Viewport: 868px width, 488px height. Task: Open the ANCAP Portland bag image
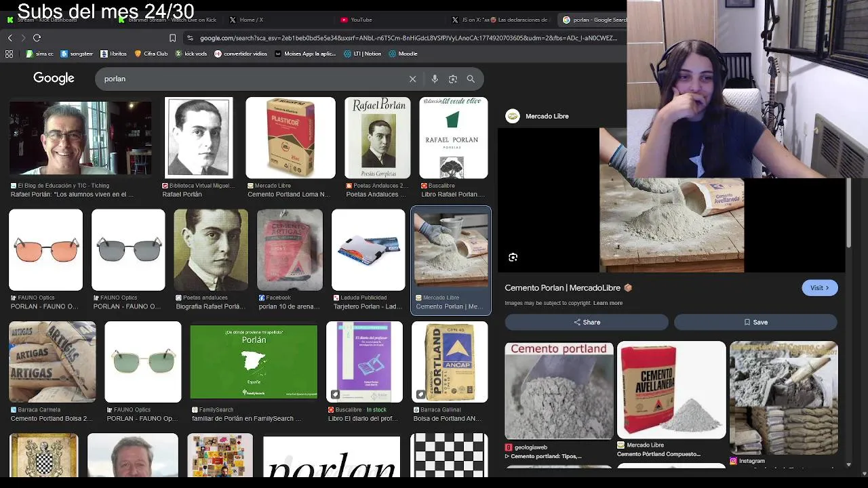coord(450,362)
